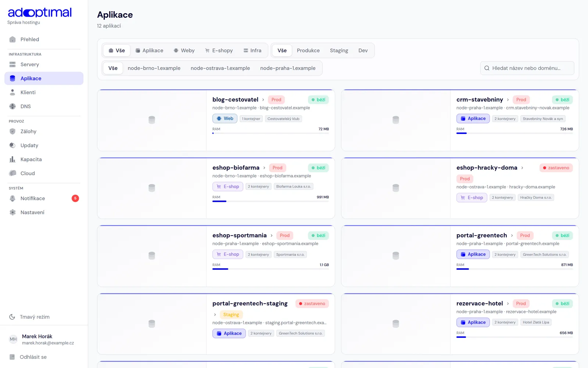Click the adoptimal logo

coord(40,13)
